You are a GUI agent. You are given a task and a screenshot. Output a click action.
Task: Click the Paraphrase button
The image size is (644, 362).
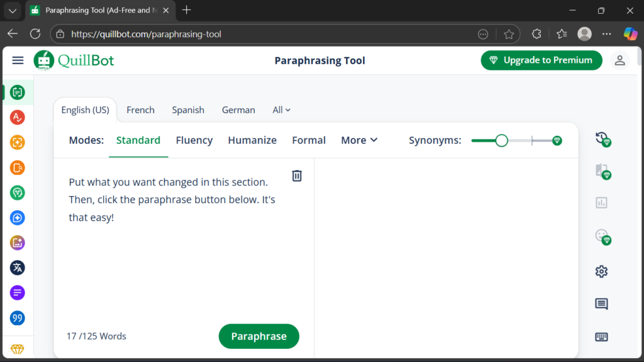258,336
